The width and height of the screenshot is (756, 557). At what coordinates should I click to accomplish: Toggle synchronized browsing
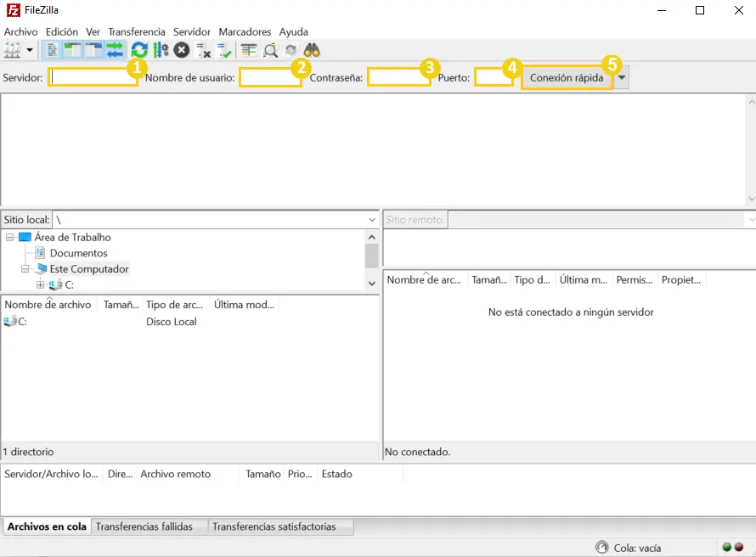click(291, 50)
